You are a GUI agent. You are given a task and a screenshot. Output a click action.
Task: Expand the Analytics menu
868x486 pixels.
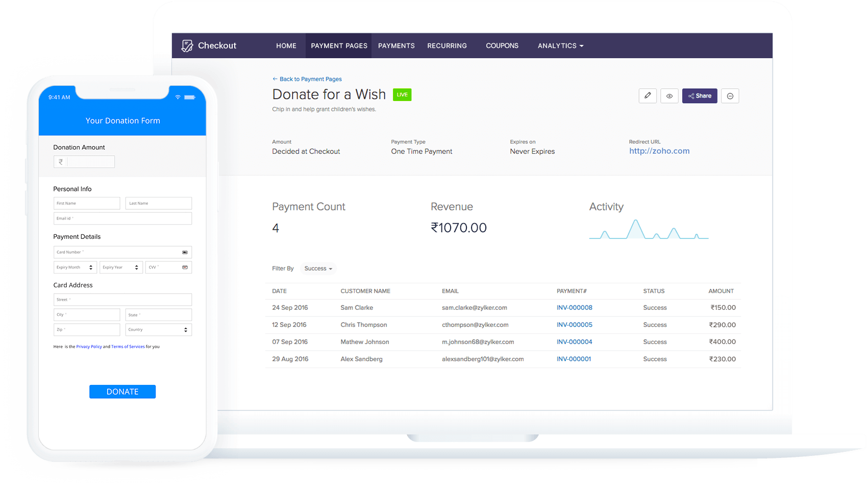pyautogui.click(x=560, y=45)
